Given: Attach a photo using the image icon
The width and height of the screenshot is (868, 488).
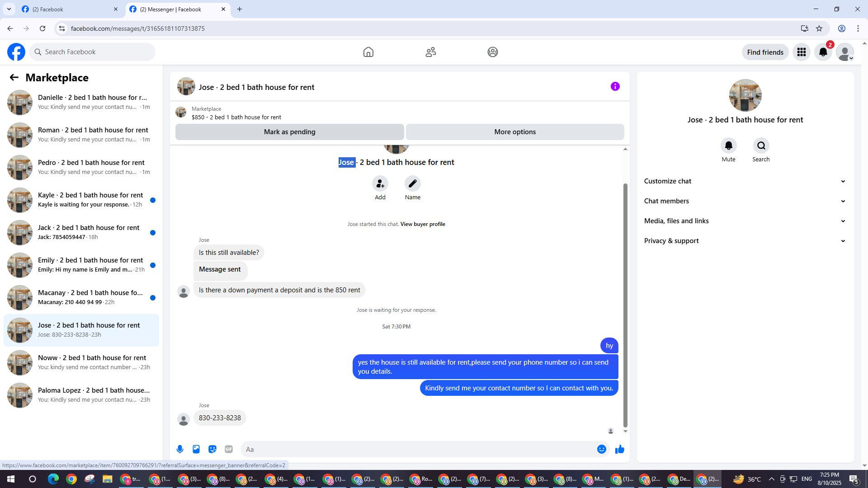Looking at the screenshot, I should (196, 449).
